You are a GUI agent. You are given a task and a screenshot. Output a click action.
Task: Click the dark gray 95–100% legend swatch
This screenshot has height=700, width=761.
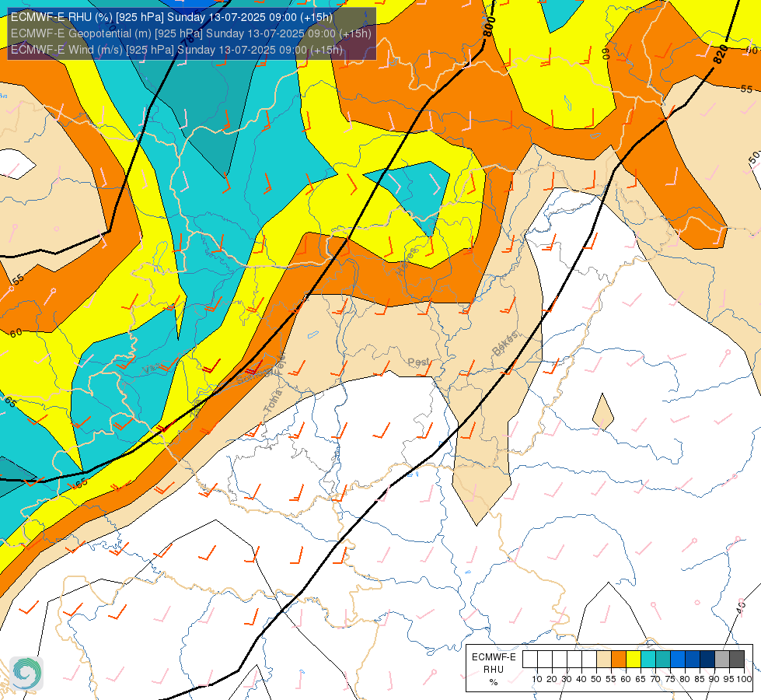(737, 660)
